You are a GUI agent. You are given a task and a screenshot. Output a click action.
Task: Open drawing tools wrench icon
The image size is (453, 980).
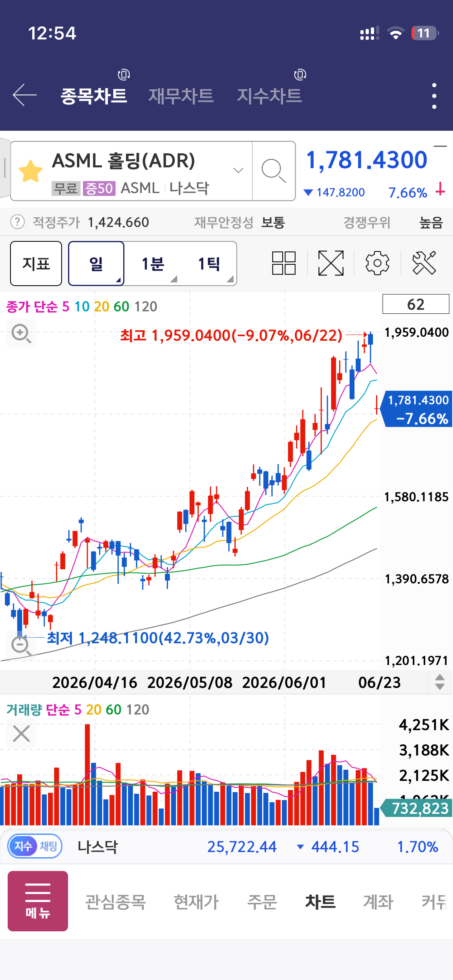tap(424, 263)
